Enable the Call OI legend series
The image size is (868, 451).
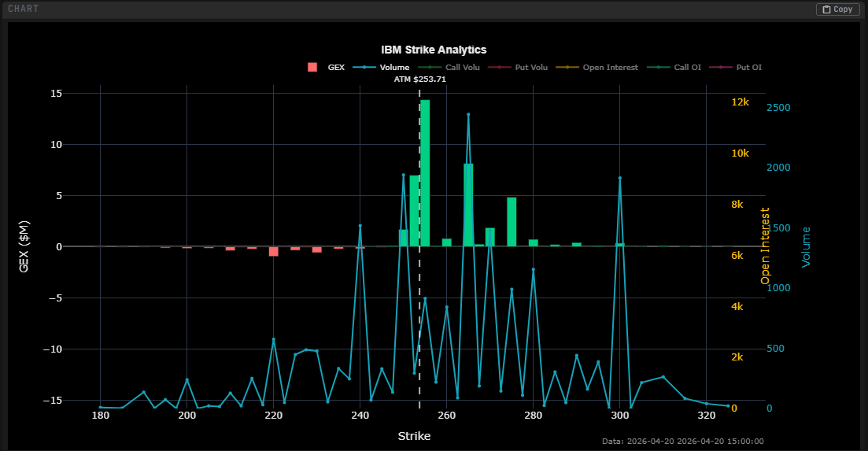pos(674,68)
